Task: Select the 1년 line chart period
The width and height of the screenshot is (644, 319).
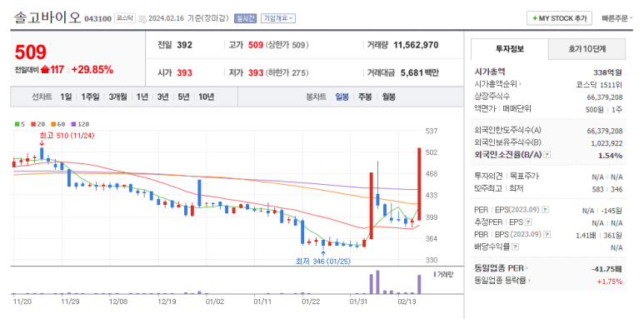Action: 142,97
